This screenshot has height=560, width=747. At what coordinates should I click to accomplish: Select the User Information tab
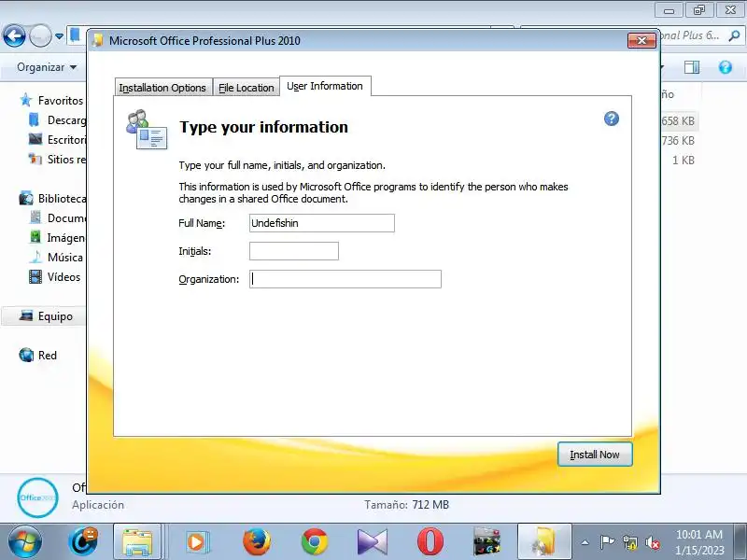325,86
